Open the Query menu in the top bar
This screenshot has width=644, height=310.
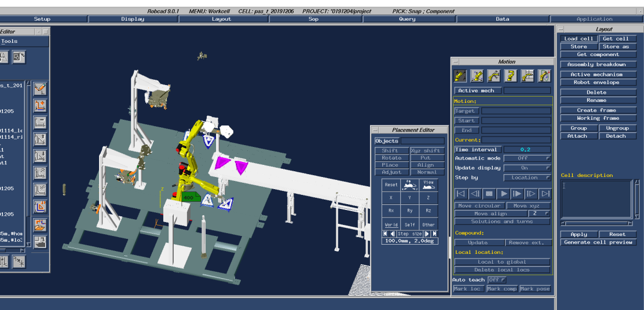[x=407, y=19]
